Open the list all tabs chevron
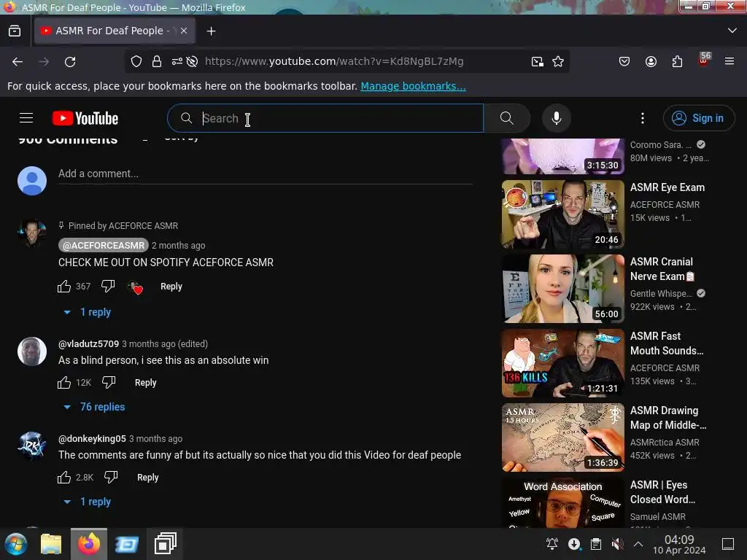 pos(732,31)
